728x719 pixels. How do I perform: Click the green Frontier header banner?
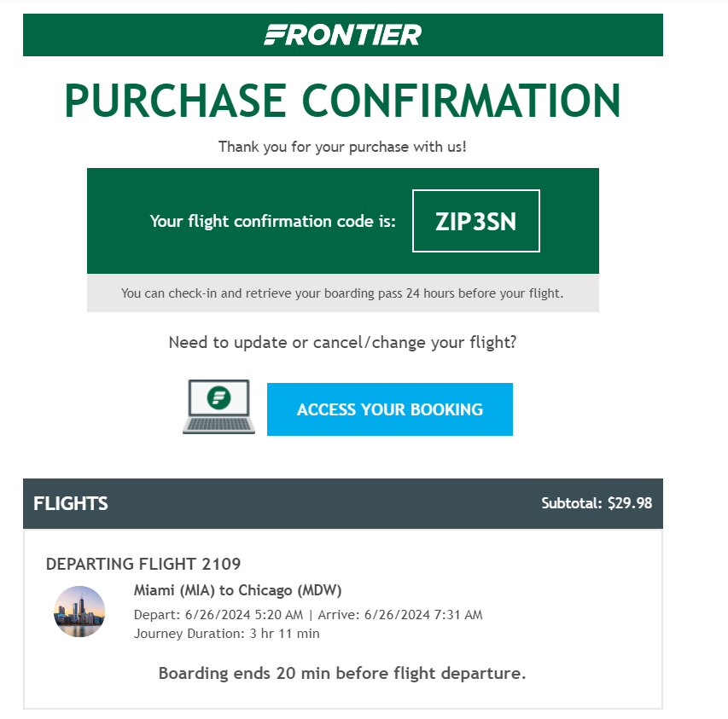[342, 35]
